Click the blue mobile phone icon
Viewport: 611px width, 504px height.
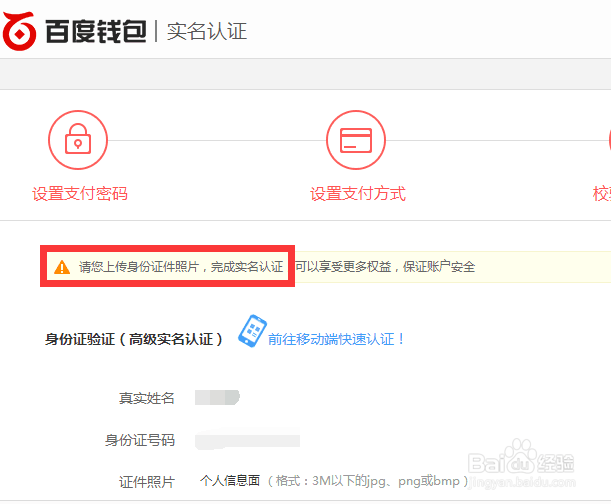click(252, 331)
